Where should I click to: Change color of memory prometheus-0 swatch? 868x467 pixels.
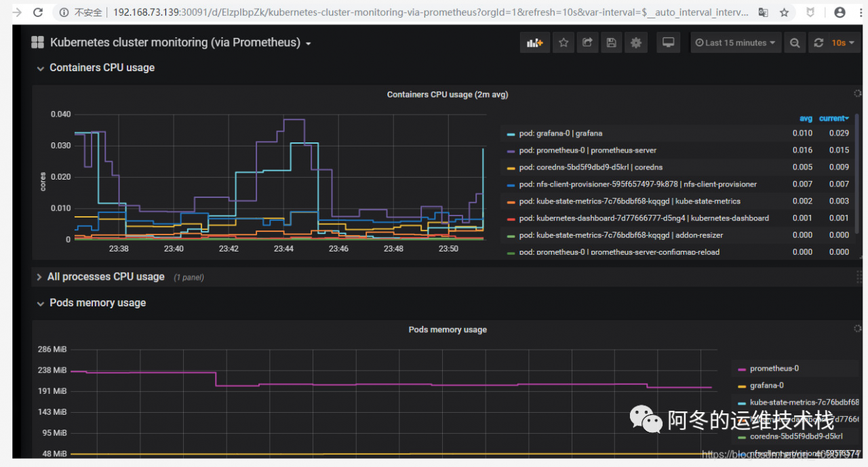(x=741, y=369)
